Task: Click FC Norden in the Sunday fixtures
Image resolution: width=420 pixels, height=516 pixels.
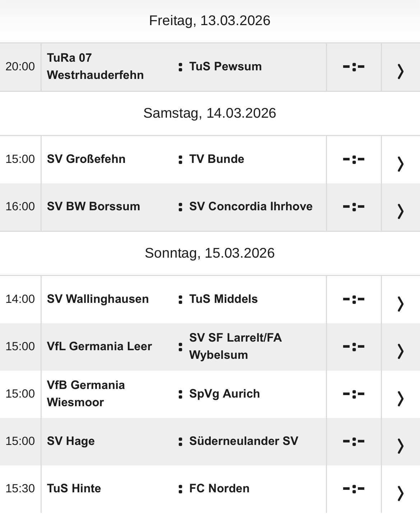Action: (x=219, y=488)
